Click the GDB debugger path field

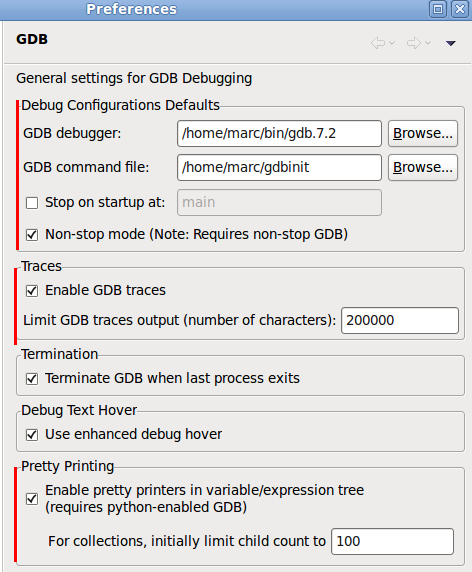coord(279,134)
